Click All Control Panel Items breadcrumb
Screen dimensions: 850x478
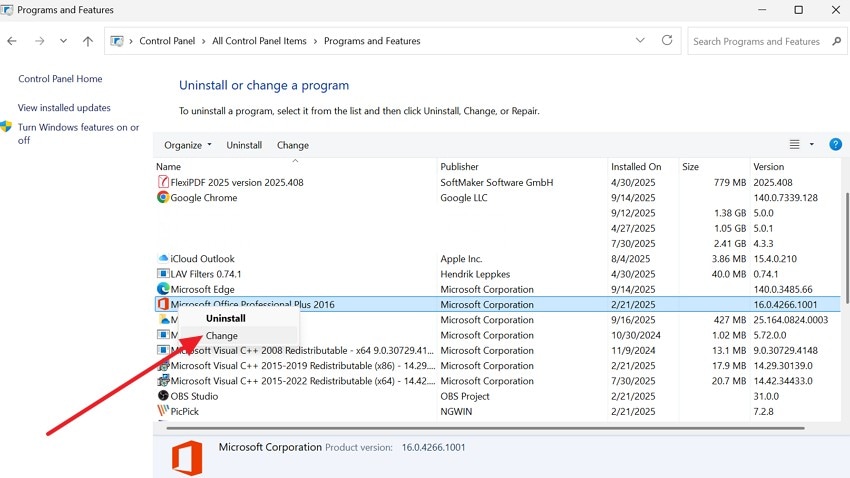click(259, 41)
